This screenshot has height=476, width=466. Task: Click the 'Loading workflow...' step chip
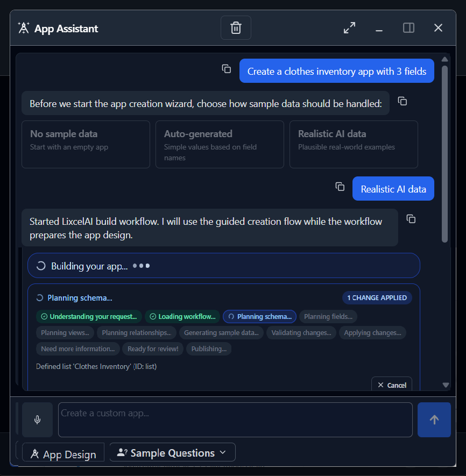click(182, 316)
